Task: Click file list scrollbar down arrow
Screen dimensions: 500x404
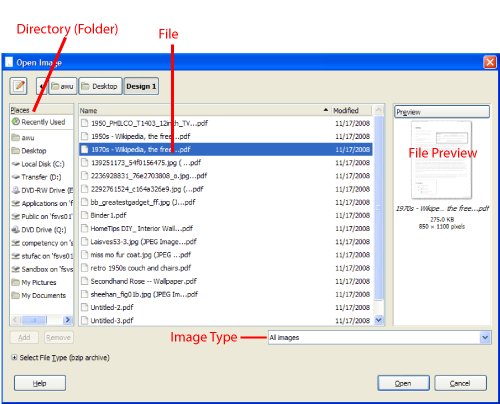Action: [379, 320]
